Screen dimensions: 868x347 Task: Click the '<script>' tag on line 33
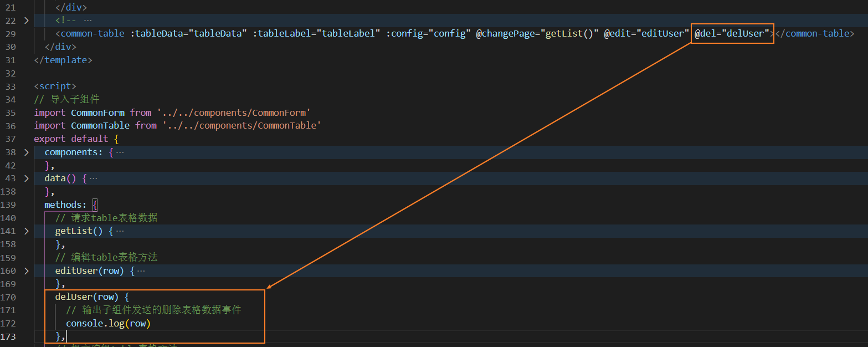pos(55,86)
